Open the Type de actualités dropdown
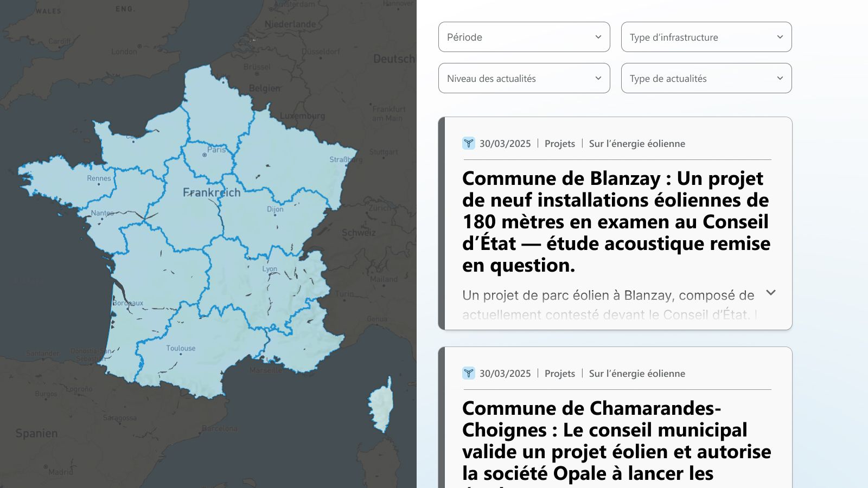Image resolution: width=868 pixels, height=488 pixels. click(x=706, y=78)
